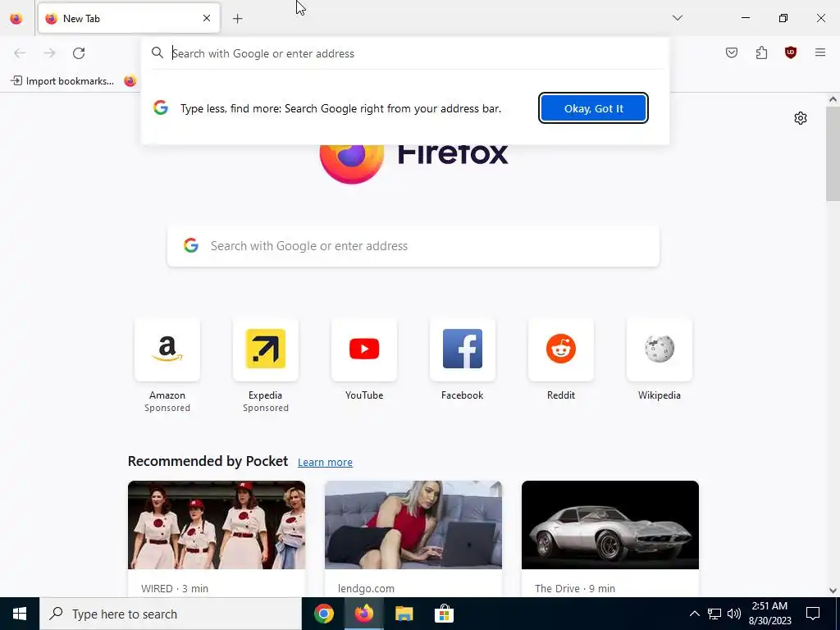Open the uBlock Origin extension
Image resolution: width=840 pixels, height=630 pixels.
pyautogui.click(x=790, y=52)
